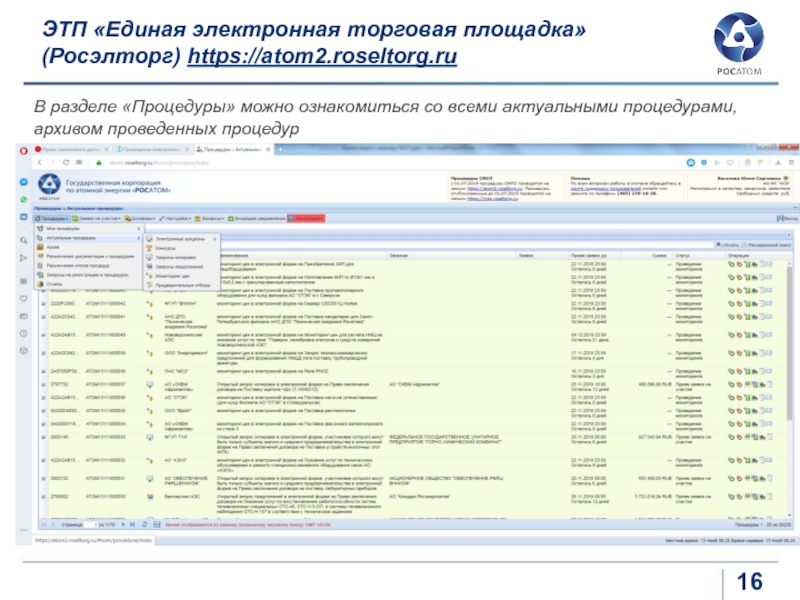Open the 'Договоры' dropdown menu
The image size is (800, 600).
click(140, 218)
